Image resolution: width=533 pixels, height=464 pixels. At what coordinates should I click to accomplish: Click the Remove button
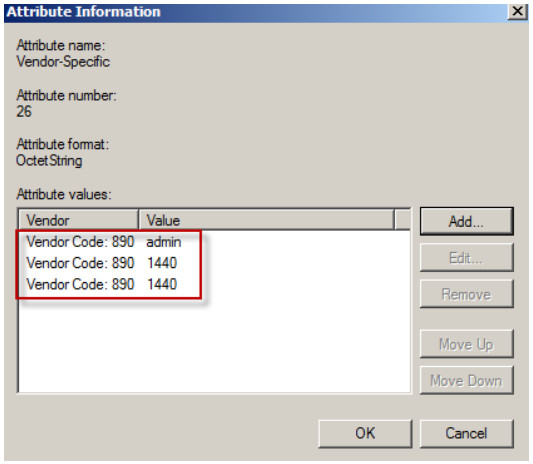[466, 294]
